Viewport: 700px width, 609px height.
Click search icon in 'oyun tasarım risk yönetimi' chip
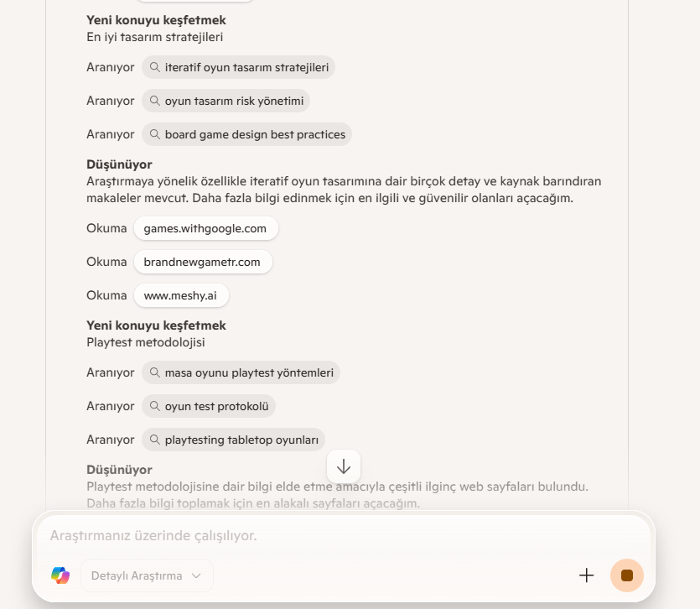(154, 101)
